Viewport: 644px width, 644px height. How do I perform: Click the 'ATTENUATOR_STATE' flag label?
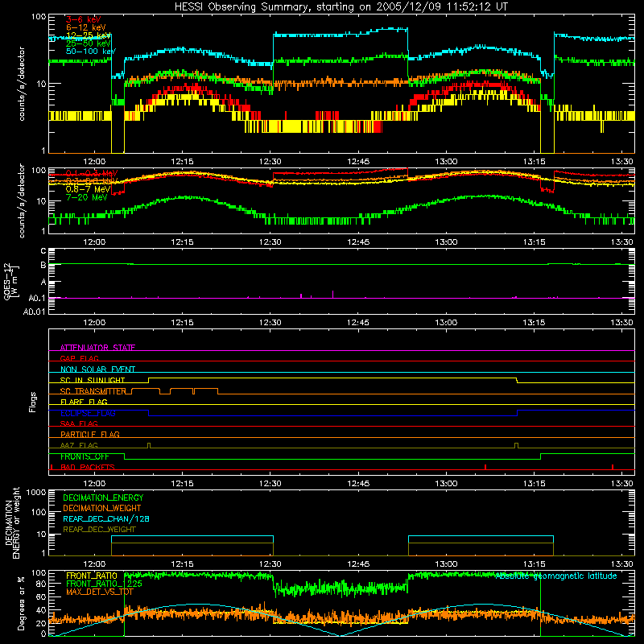97,348
